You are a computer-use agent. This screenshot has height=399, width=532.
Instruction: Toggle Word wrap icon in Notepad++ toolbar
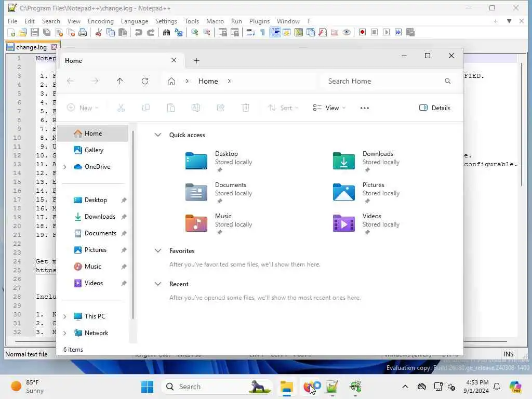(251, 33)
